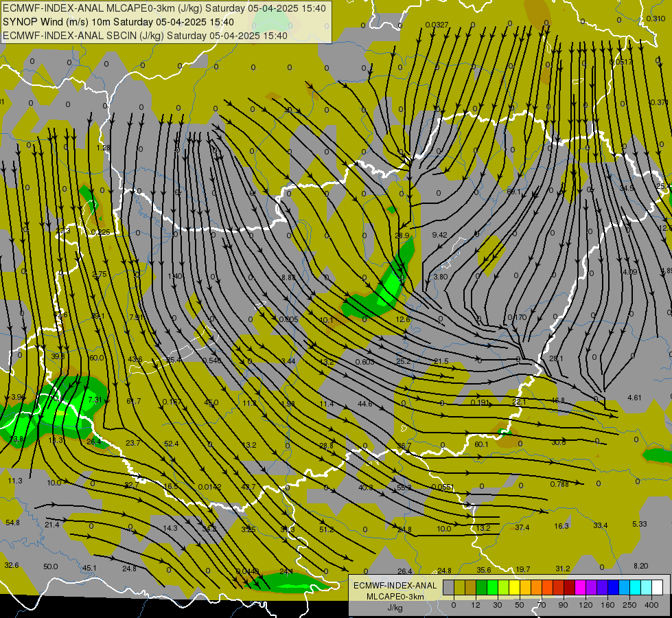The image size is (672, 618).
Task: Select the pure yellow legend swatch
Action: [515, 588]
